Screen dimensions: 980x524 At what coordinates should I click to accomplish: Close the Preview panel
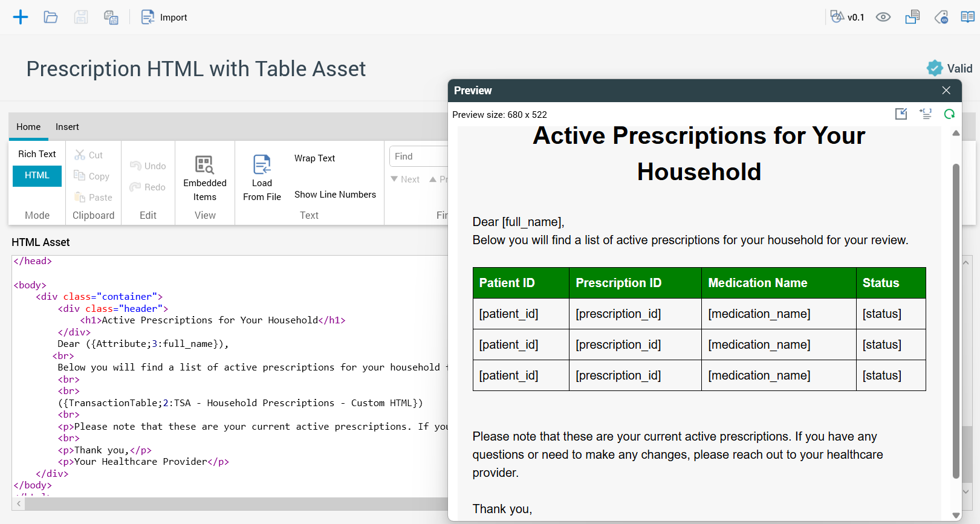[x=946, y=91]
